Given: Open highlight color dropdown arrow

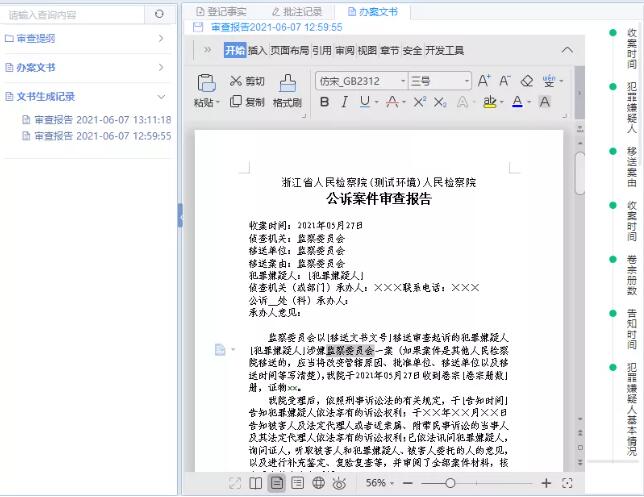Looking at the screenshot, I should [x=501, y=102].
